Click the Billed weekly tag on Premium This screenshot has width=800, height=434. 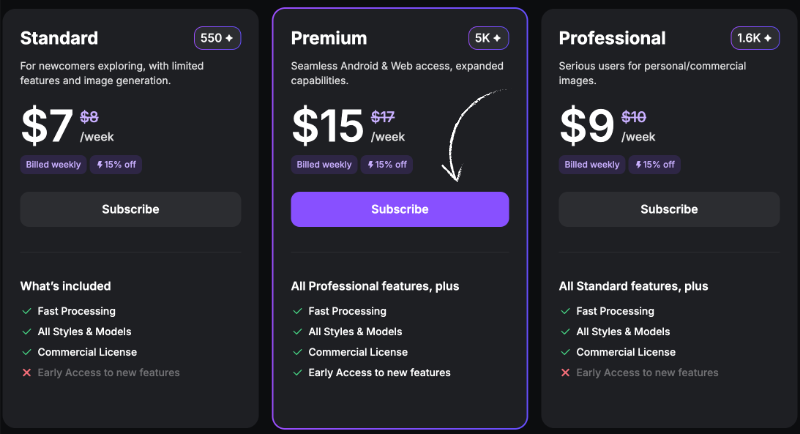[x=324, y=165]
